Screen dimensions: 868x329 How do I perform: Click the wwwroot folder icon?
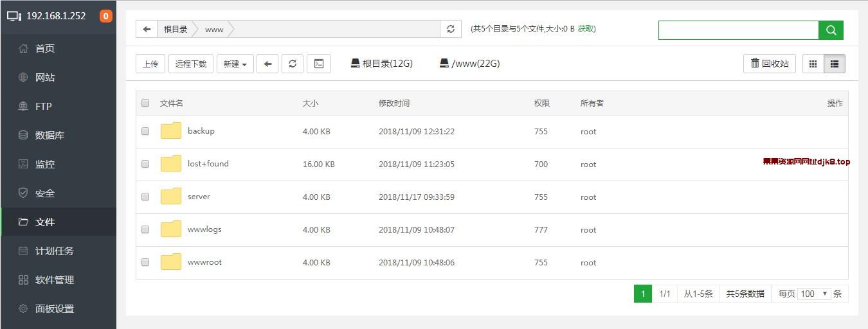[x=171, y=262]
